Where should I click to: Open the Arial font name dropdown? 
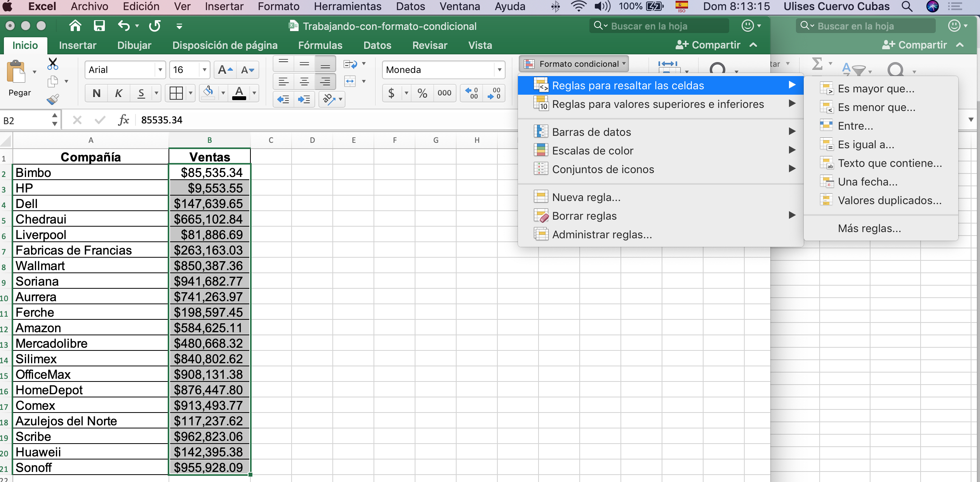160,70
